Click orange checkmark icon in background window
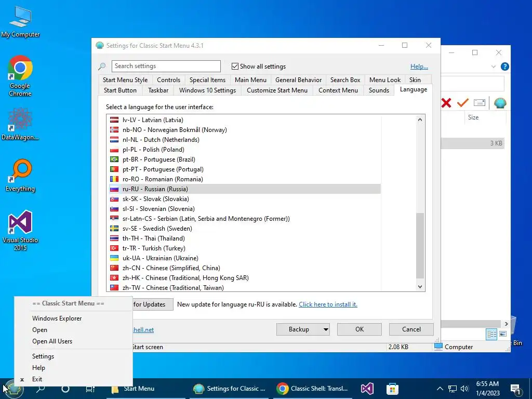Screen dimensions: 532x399 point(462,102)
